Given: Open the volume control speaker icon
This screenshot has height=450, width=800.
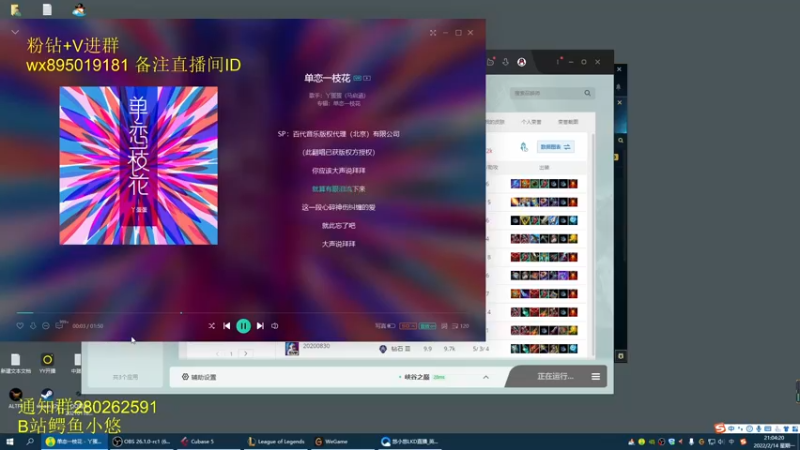Looking at the screenshot, I should [274, 326].
